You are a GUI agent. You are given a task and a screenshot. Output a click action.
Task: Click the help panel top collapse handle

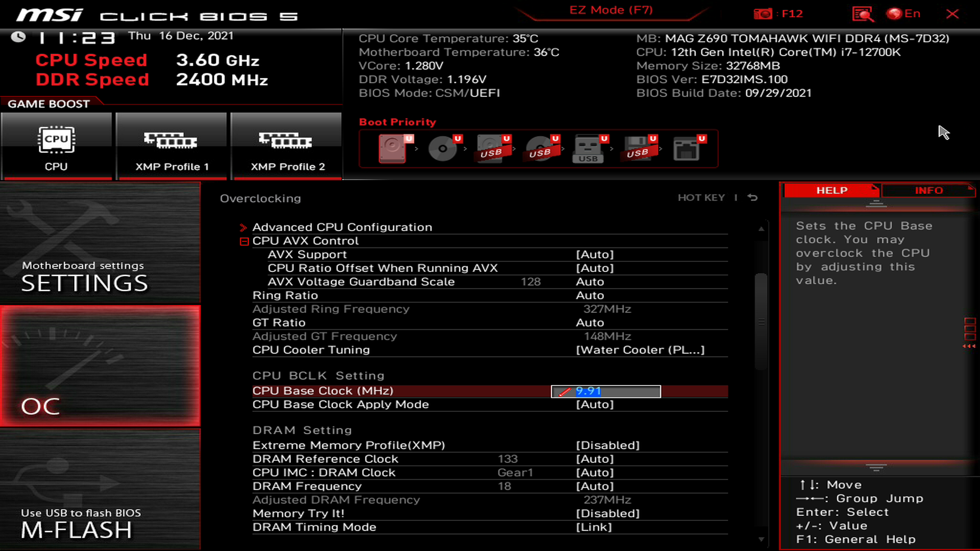[876, 204]
